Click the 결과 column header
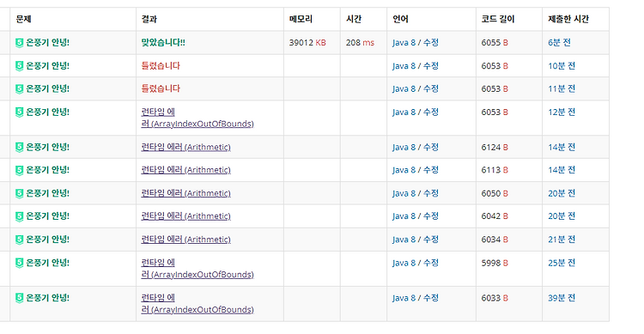Image resolution: width=644 pixels, height=334 pixels. click(x=149, y=19)
